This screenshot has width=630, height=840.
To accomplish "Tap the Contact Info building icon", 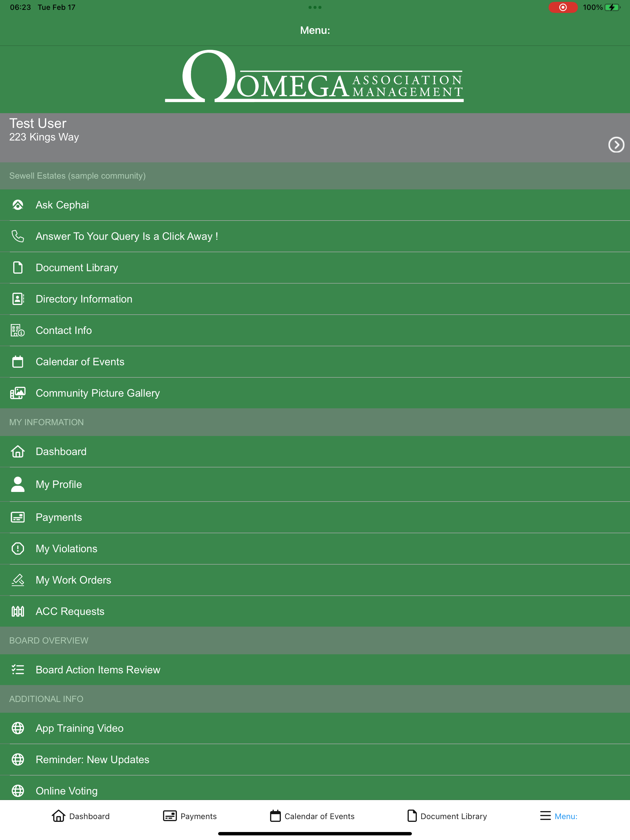I will 18,331.
